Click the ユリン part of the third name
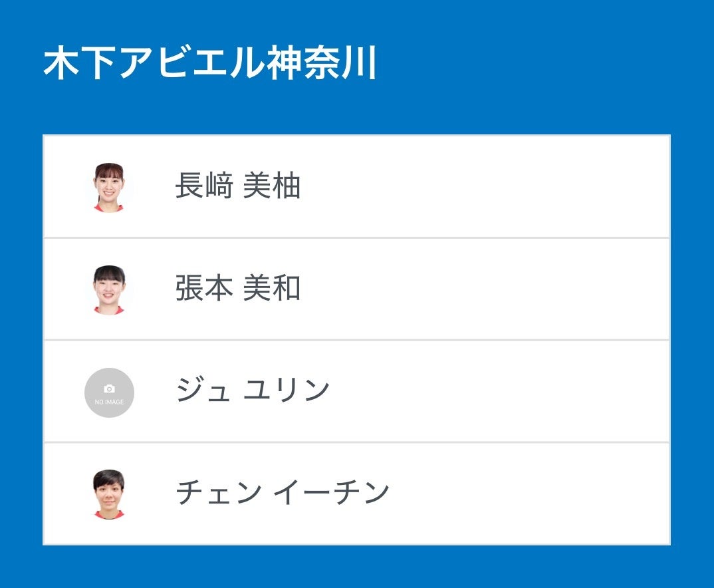This screenshot has width=714, height=588. pos(287,390)
